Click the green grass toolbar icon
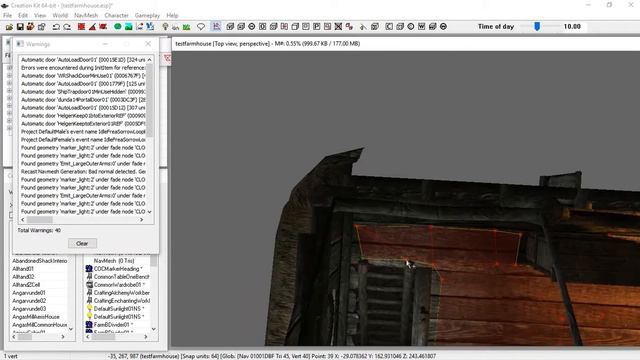The width and height of the screenshot is (640, 360). click(187, 27)
